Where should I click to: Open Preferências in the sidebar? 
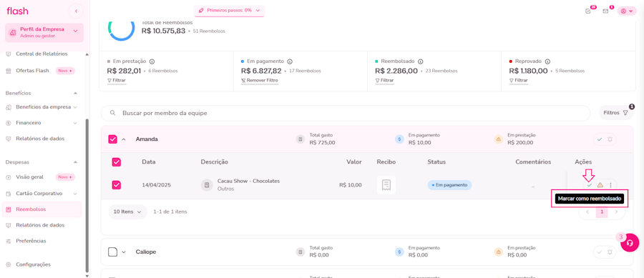point(31,241)
